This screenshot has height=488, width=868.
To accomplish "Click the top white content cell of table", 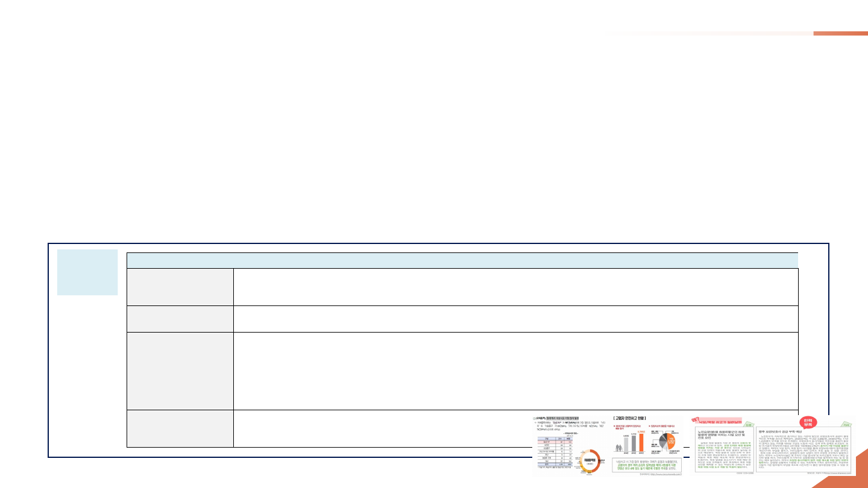I will (x=515, y=286).
